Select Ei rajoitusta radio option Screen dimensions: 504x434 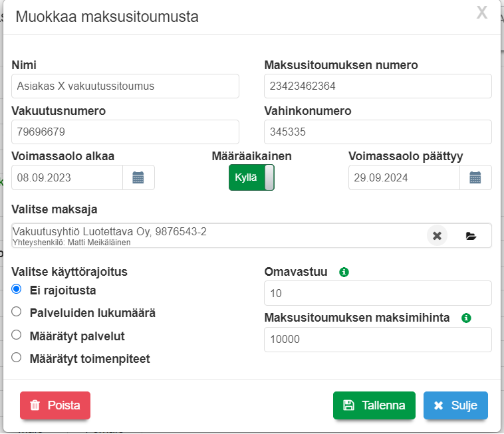[x=17, y=289]
